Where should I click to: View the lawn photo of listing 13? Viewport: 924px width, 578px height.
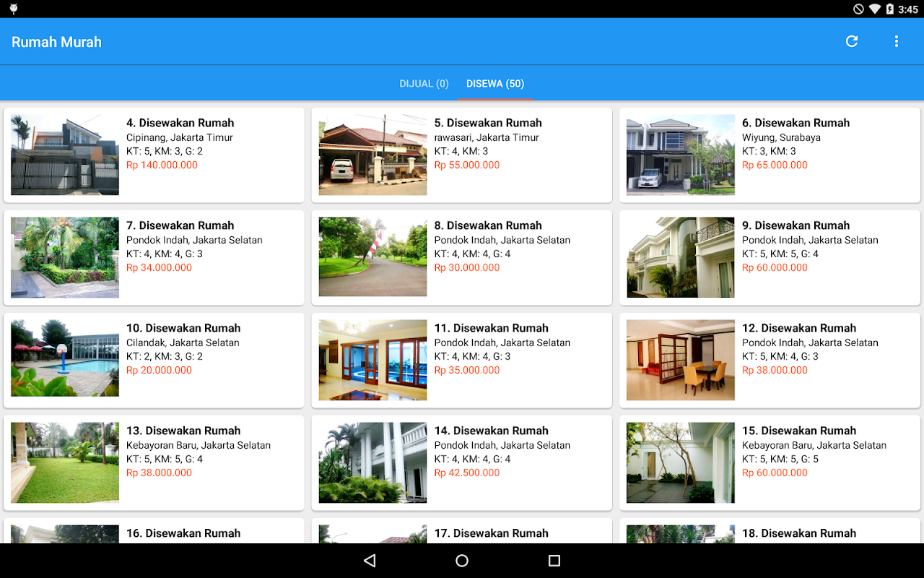click(x=65, y=462)
